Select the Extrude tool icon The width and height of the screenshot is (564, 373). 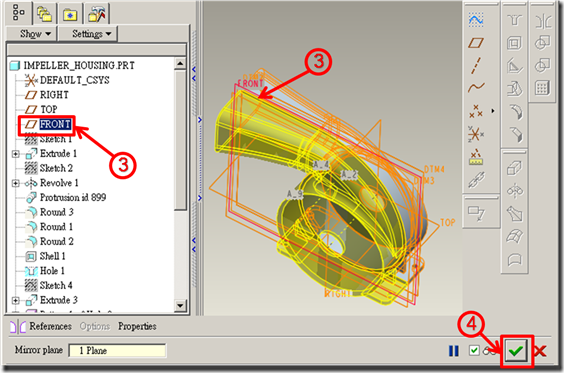pos(514,168)
